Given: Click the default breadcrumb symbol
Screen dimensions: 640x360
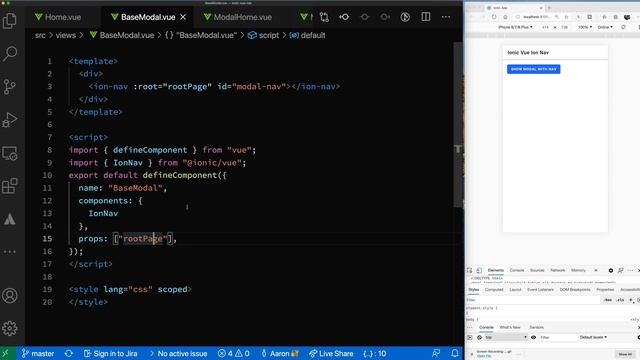Looking at the screenshot, I should [307, 36].
